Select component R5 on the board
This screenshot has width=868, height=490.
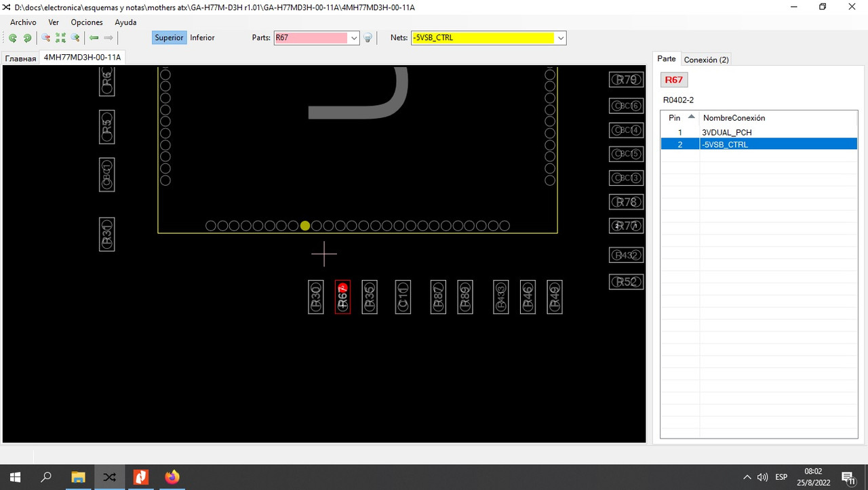tap(106, 127)
